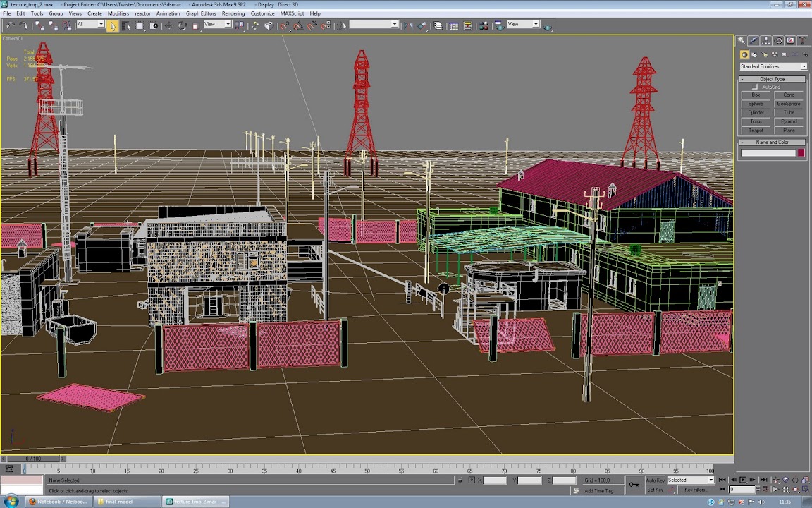Click the Teapot primitive button
Screen dimensions: 812x508
point(756,131)
